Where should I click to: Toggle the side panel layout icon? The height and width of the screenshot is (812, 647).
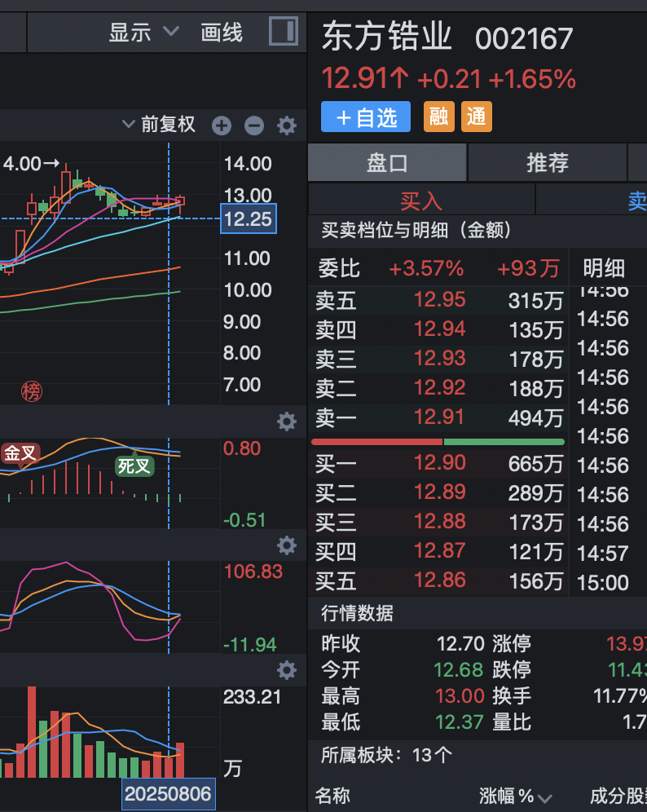(x=283, y=32)
